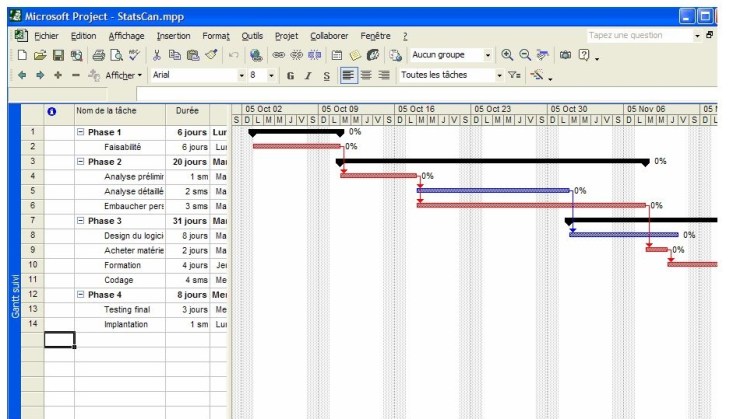
Task: Go to selected task icon
Action: [x=543, y=55]
